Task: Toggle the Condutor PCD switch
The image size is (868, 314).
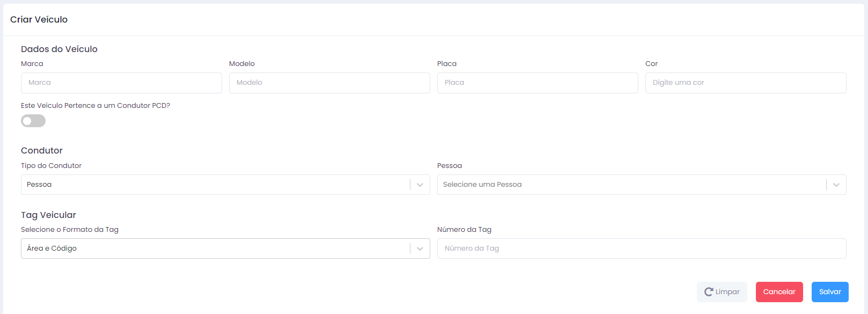Action: pyautogui.click(x=33, y=121)
